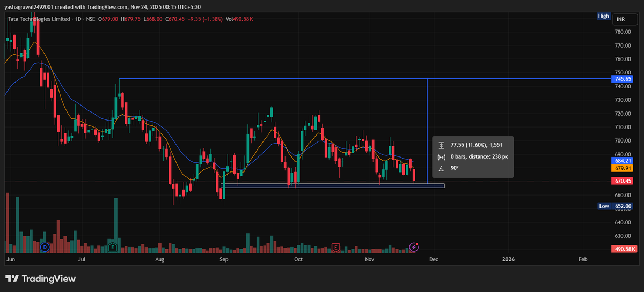The image size is (644, 292).
Task: Click the purple lightning event icon in November
Action: point(414,247)
